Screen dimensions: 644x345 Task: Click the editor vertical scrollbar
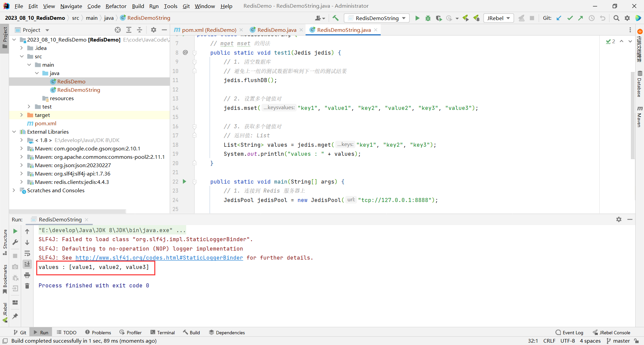click(633, 115)
